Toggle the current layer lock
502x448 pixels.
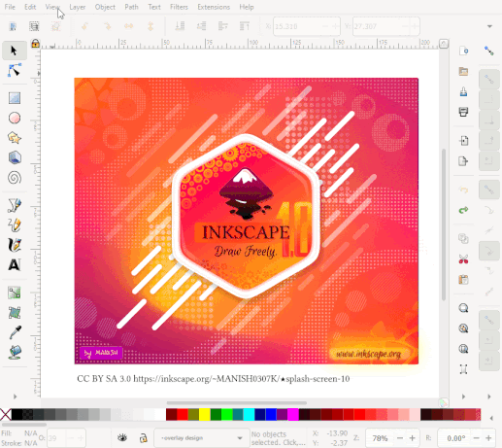(143, 438)
